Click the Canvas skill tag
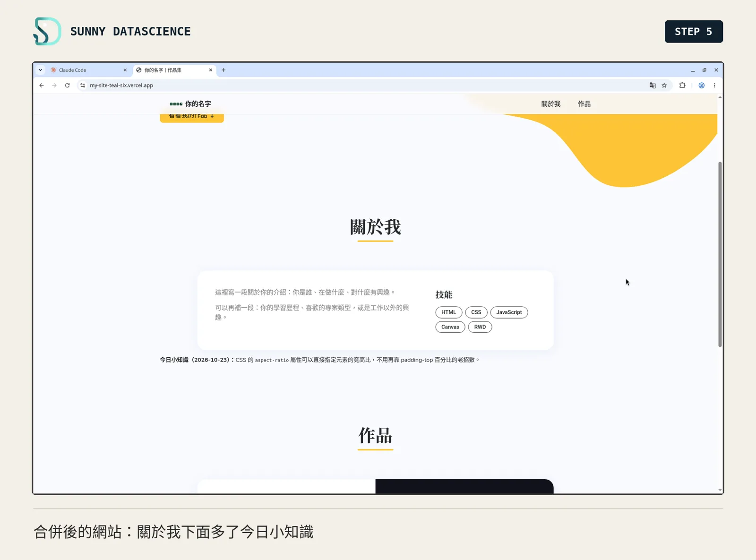The height and width of the screenshot is (560, 756). 450,327
